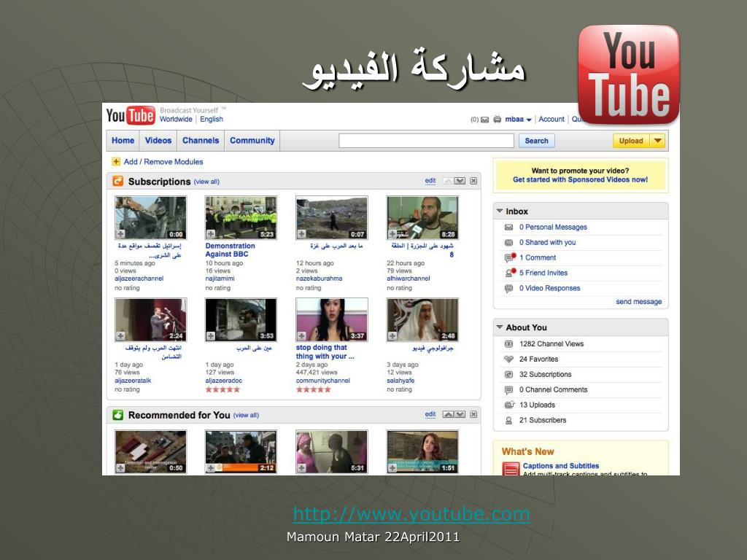
Task: Click the Search button
Action: (x=536, y=141)
